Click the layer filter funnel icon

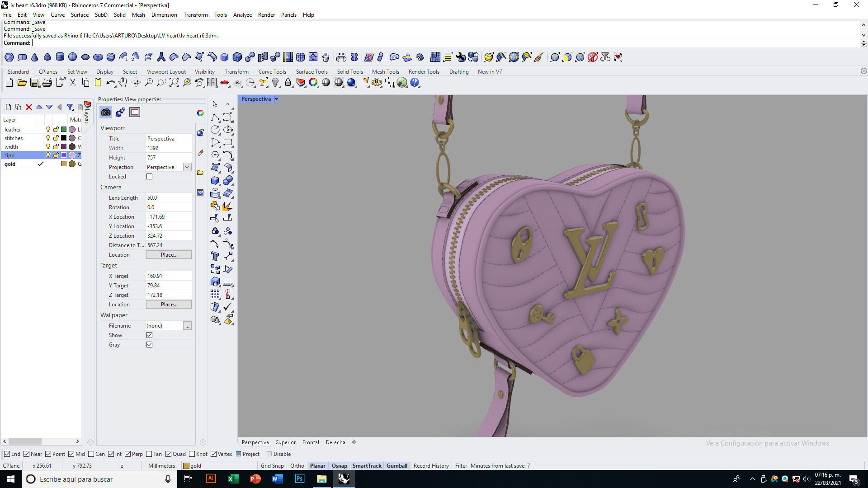pyautogui.click(x=70, y=107)
